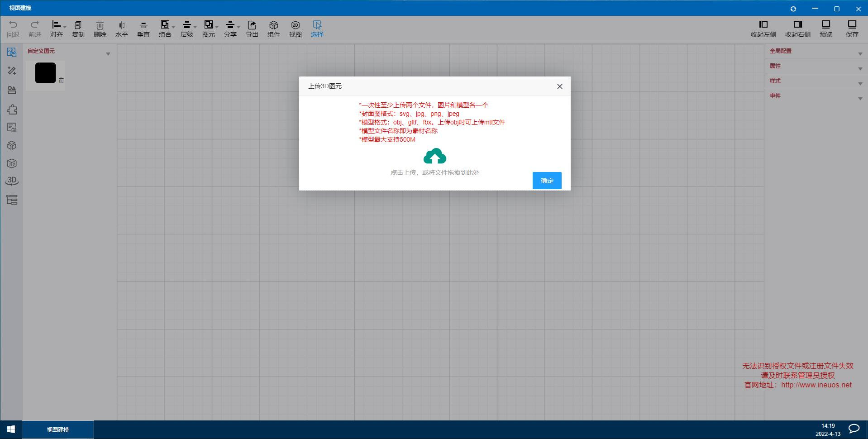Select the puzzle piece plugin sidebar icon
Image resolution: width=868 pixels, height=439 pixels.
[12, 109]
